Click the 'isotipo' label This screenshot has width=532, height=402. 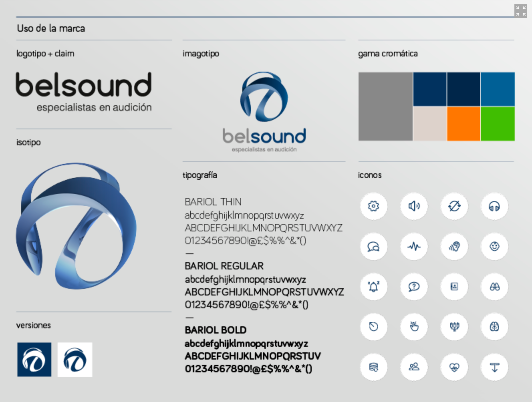(x=28, y=142)
